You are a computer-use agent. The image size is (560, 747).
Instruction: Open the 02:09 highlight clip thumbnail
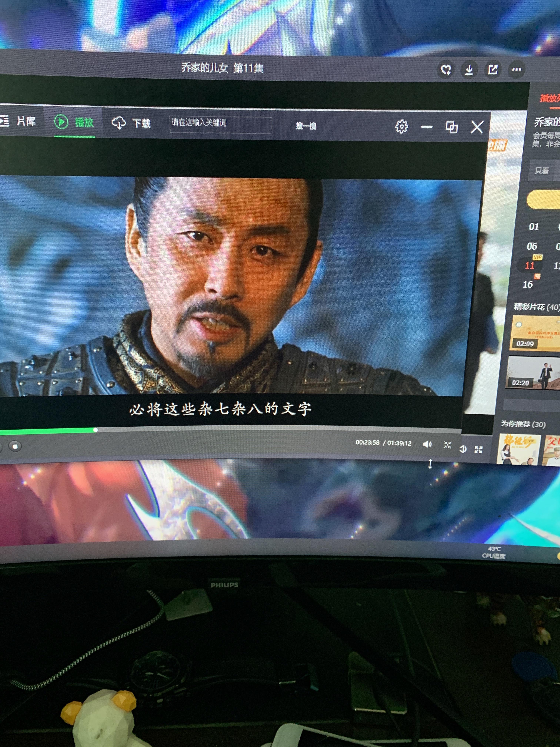pyautogui.click(x=534, y=333)
